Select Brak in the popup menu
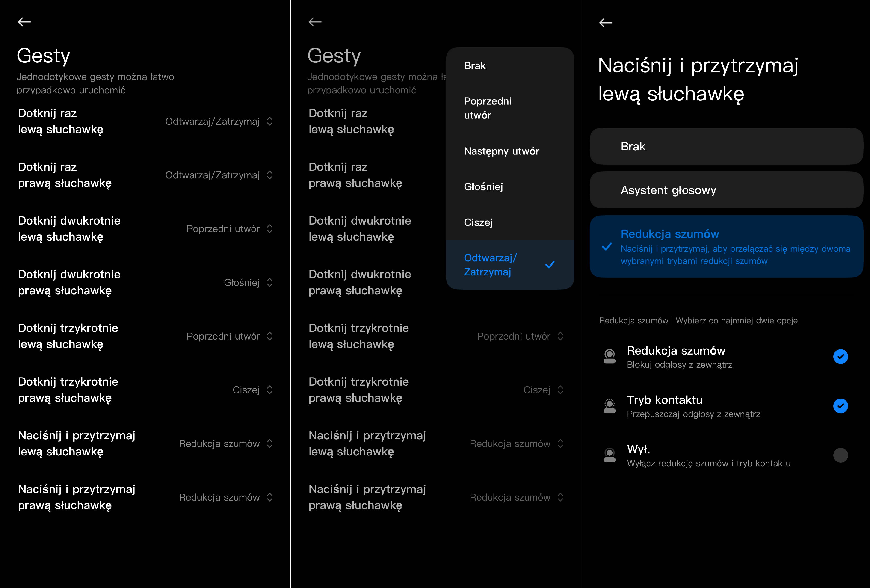The width and height of the screenshot is (870, 588). [475, 66]
